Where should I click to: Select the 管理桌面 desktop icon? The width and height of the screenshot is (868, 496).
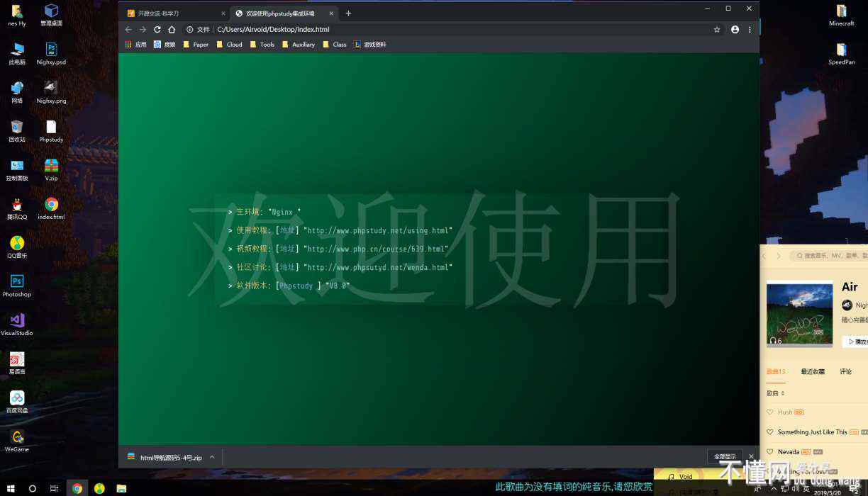click(x=51, y=15)
